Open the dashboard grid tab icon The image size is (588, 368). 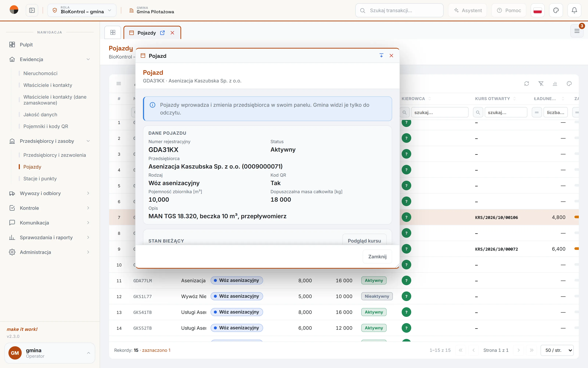pos(113,33)
